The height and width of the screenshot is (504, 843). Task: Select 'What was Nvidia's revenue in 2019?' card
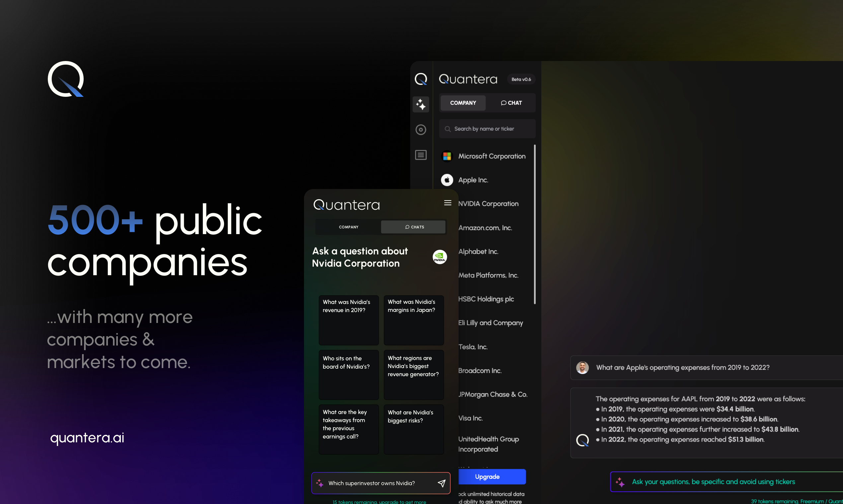pos(348,320)
